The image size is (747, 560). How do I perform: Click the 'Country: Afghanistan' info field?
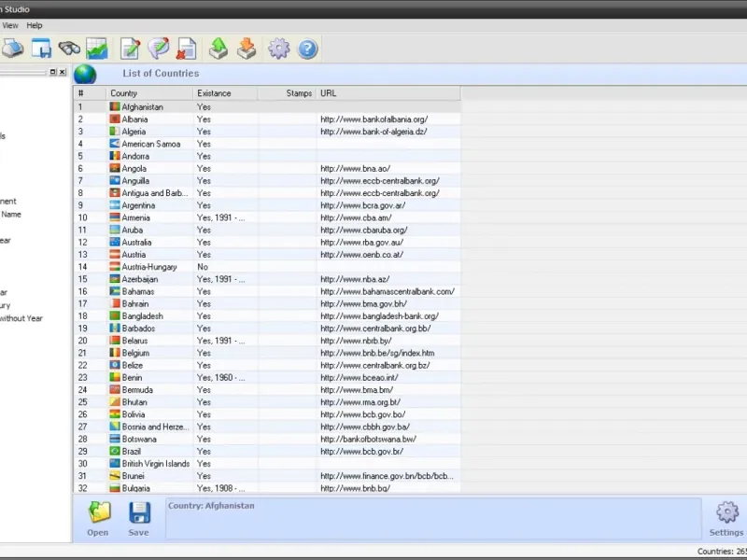(433, 519)
